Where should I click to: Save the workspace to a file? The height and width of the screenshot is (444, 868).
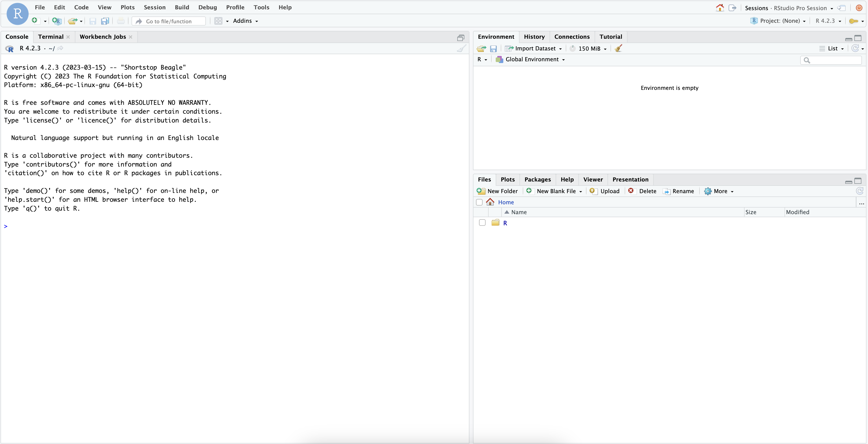coord(493,49)
